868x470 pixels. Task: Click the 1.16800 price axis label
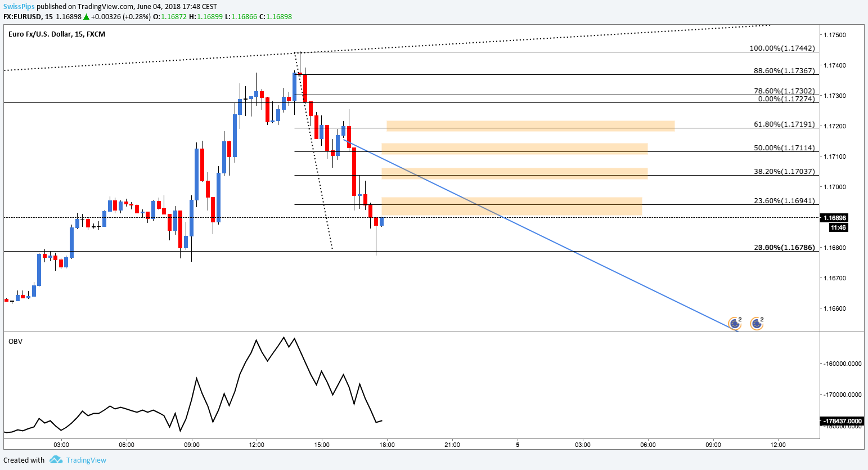834,248
